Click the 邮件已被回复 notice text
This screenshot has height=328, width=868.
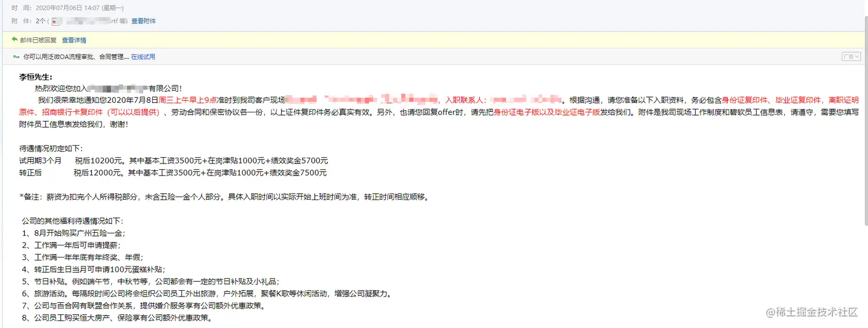point(38,41)
